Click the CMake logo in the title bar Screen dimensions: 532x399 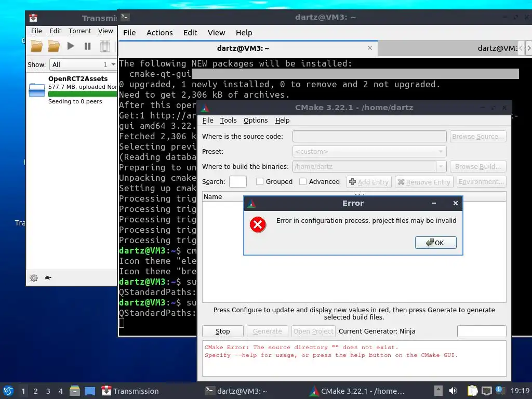click(205, 108)
